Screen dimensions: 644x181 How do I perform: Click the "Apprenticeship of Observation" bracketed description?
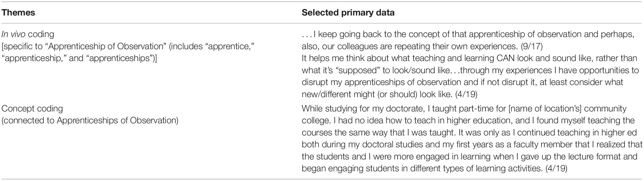(x=128, y=52)
